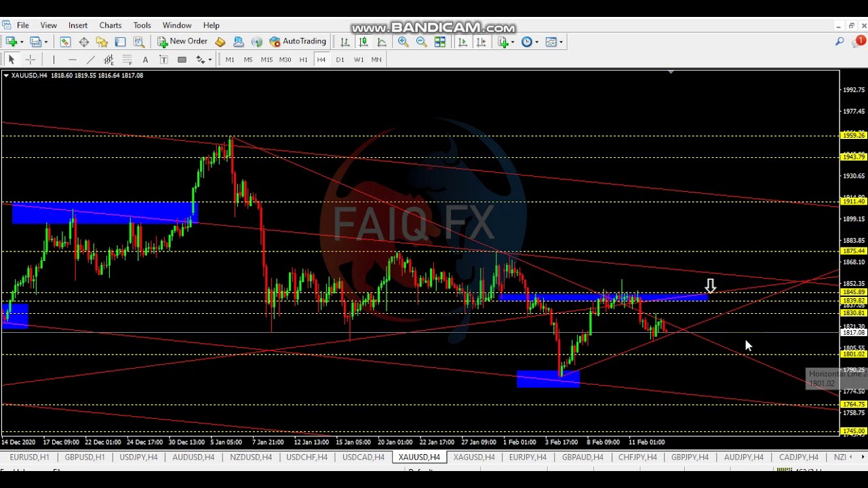Toggle chart Auto Scroll
The image size is (868, 488).
click(x=462, y=42)
